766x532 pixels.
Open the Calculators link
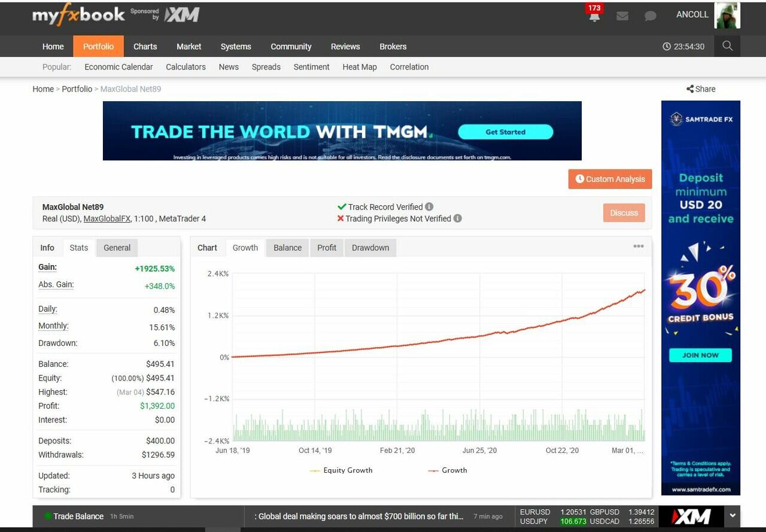pos(186,67)
